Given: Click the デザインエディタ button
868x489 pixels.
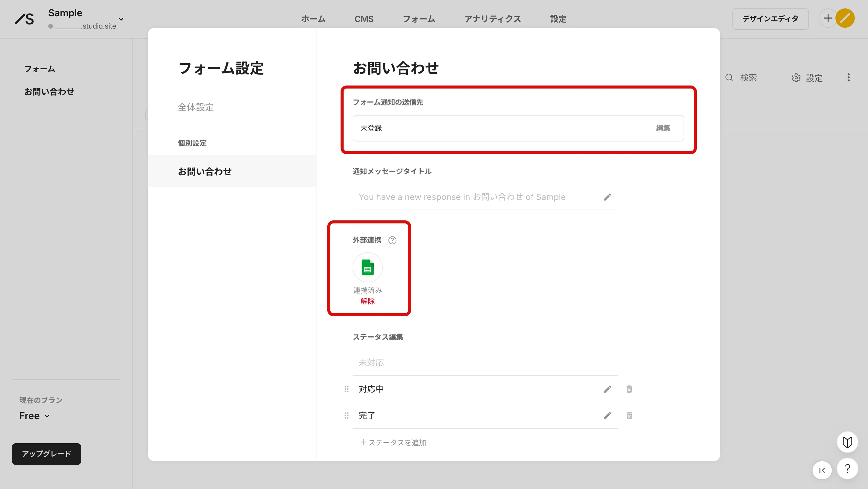Looking at the screenshot, I should click(x=770, y=19).
